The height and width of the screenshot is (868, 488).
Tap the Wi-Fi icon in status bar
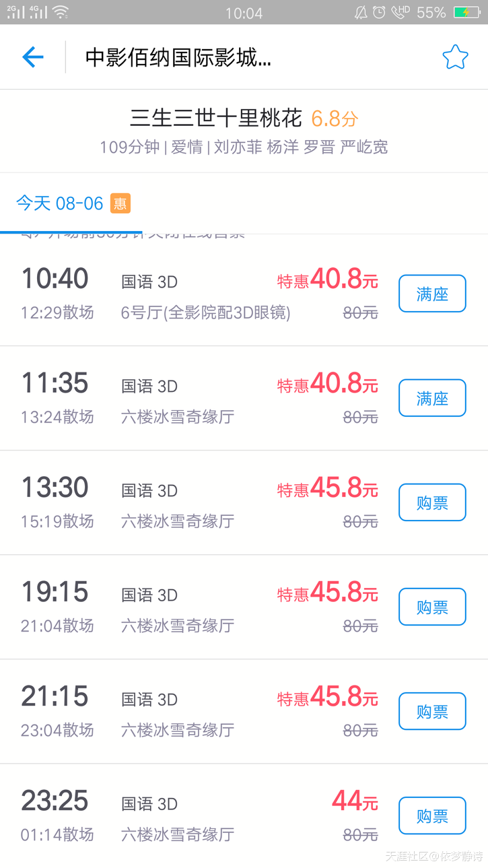click(61, 12)
